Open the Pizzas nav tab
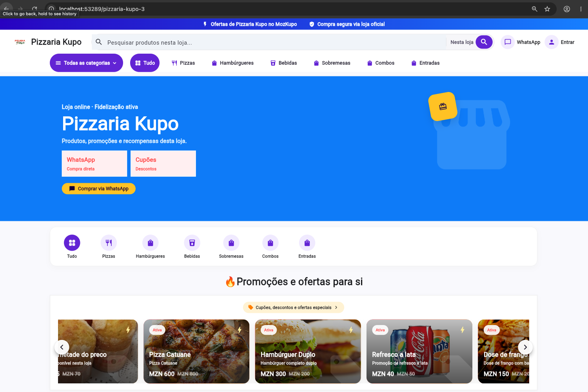Image resolution: width=588 pixels, height=392 pixels. click(x=183, y=63)
